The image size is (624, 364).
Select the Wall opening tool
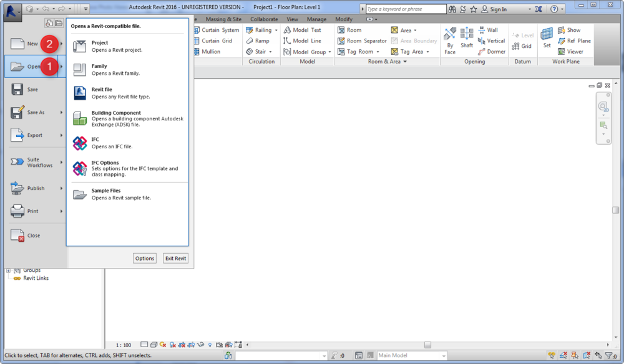pos(488,30)
